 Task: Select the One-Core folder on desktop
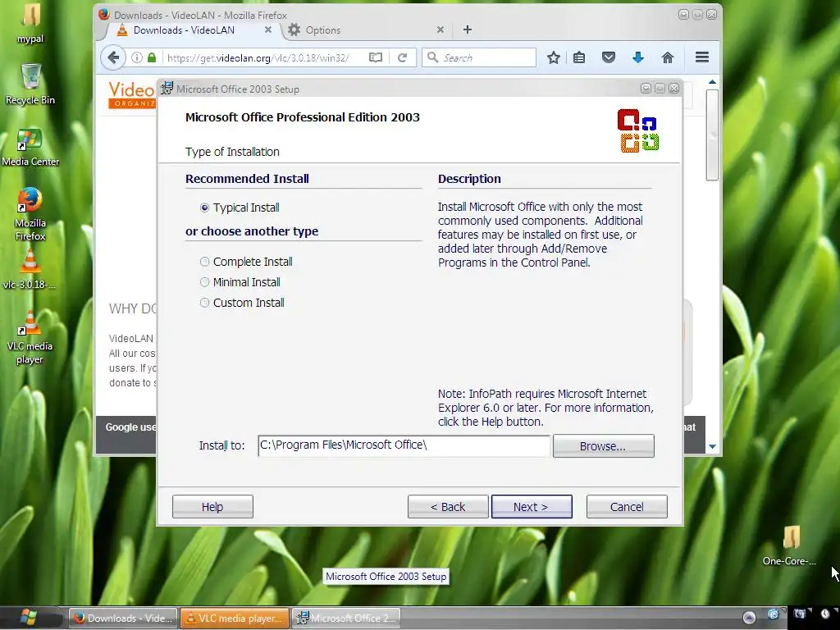point(790,546)
